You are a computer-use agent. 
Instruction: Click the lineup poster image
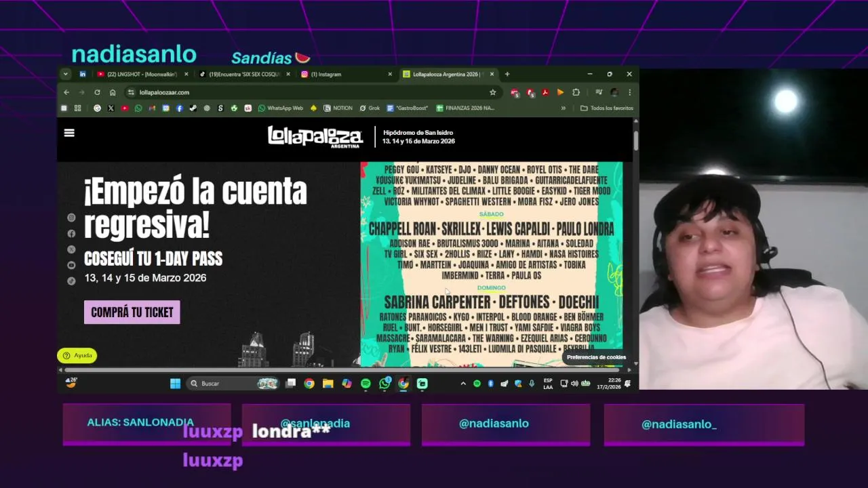coord(492,264)
